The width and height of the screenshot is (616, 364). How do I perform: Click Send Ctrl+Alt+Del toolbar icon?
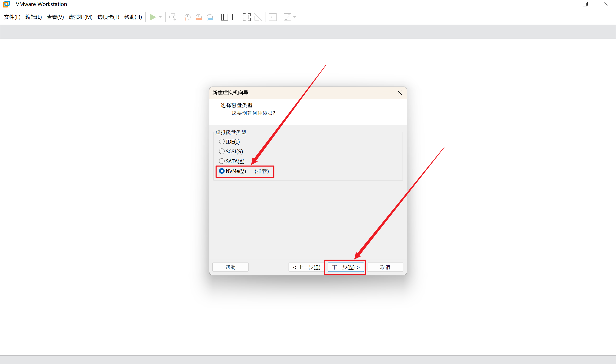(173, 17)
